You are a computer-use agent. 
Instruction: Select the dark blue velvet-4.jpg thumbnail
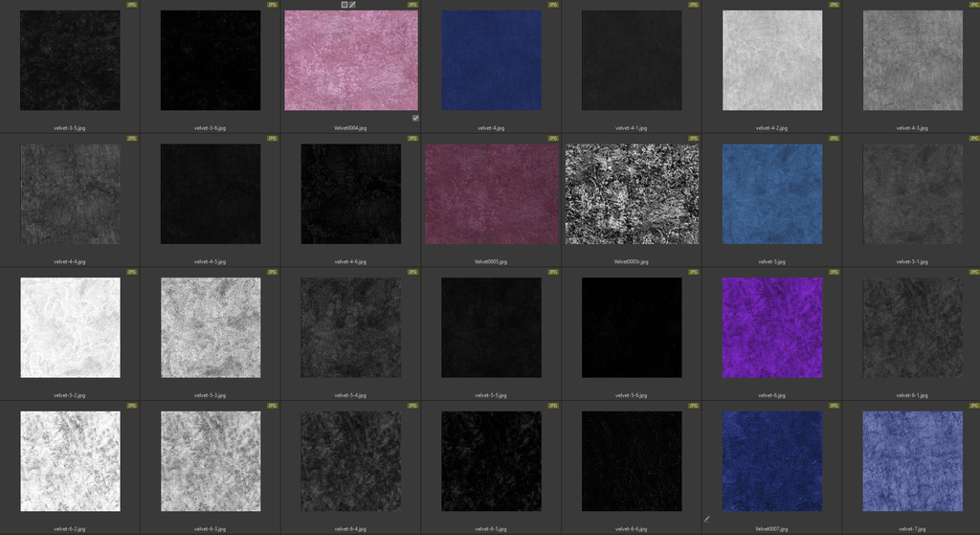click(x=491, y=60)
